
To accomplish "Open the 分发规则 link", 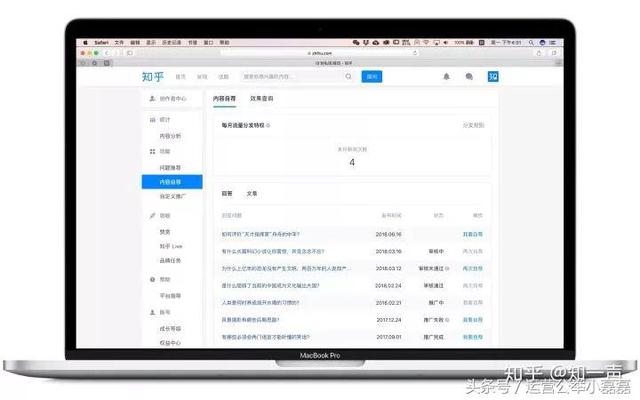I will [473, 126].
